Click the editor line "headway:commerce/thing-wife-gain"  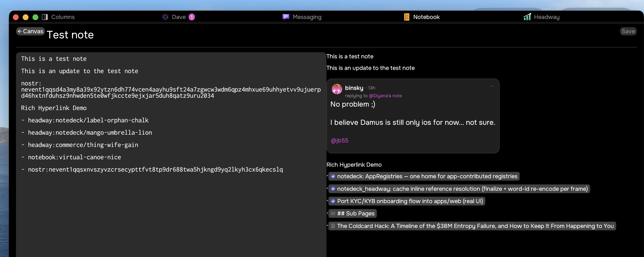click(83, 145)
